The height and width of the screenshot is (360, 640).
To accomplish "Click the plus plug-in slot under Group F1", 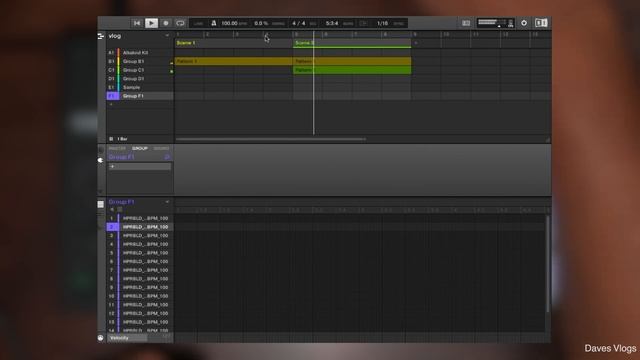I will coord(140,167).
